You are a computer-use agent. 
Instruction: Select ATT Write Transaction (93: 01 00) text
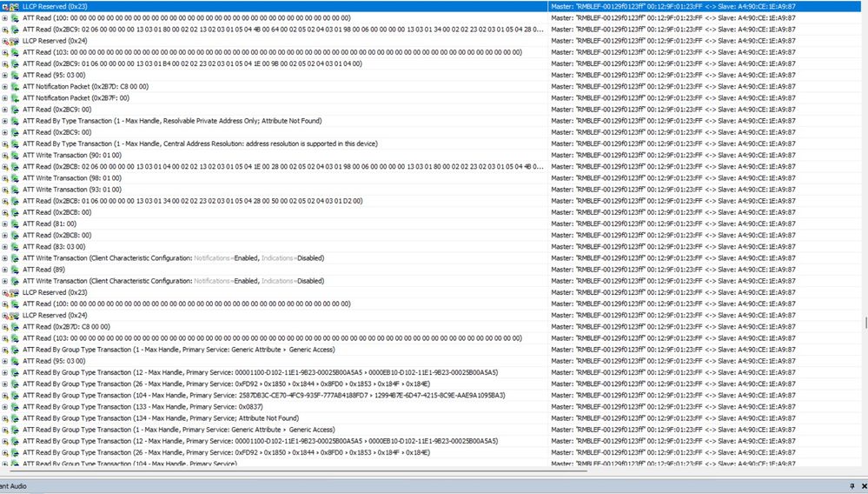click(72, 190)
